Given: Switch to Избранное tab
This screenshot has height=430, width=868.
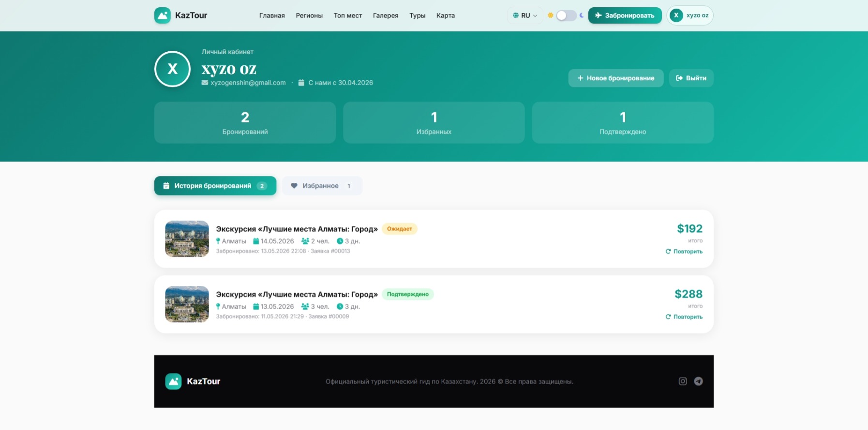Looking at the screenshot, I should tap(322, 186).
